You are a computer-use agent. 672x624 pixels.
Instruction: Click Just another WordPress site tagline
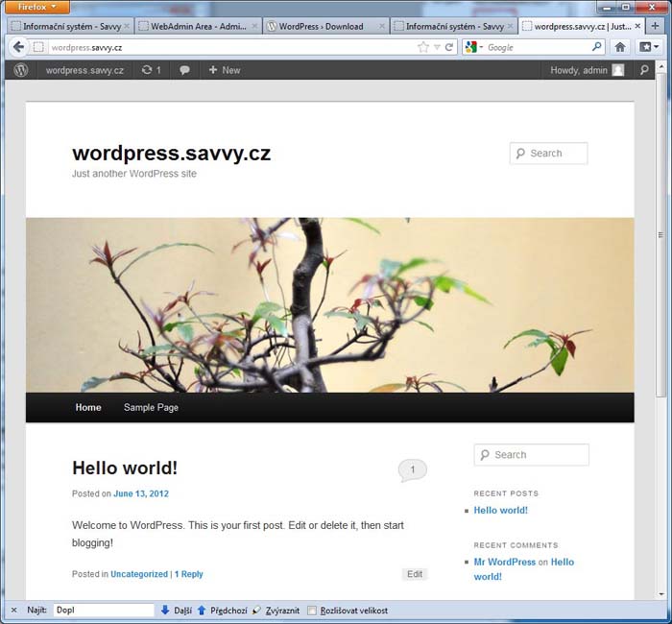pos(134,174)
